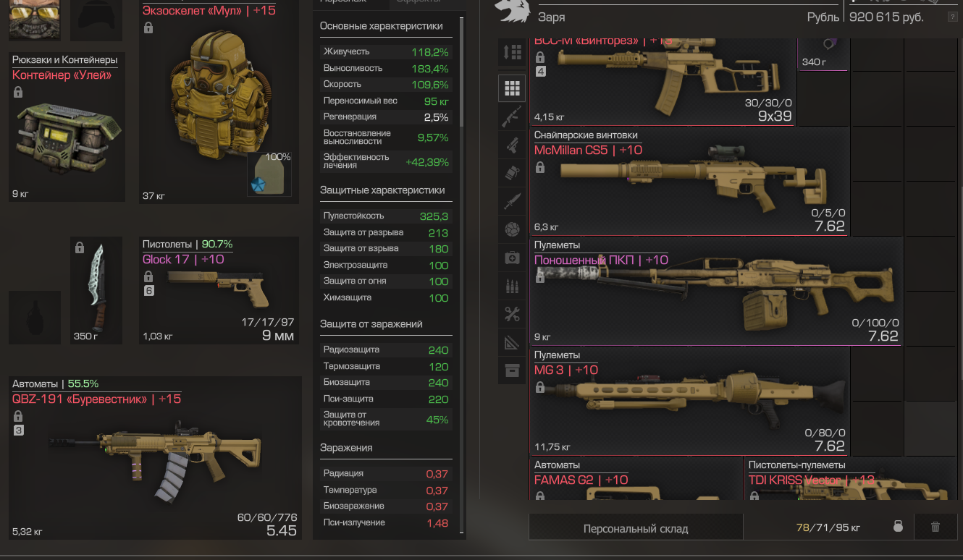Click the kettlebell weight icon
Screen dimensions: 963x560
coord(898,527)
